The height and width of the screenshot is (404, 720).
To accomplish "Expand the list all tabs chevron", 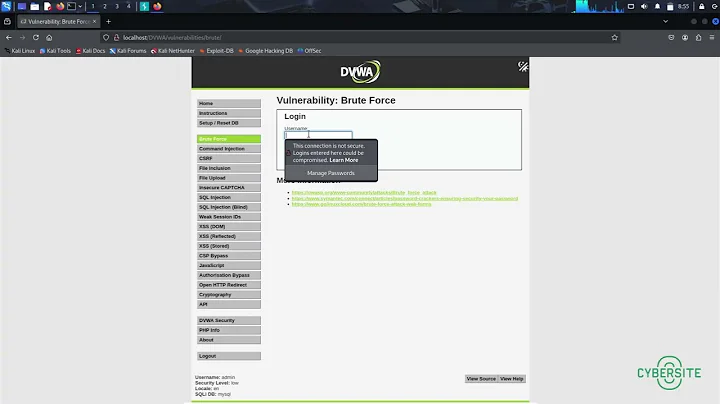I will tap(665, 21).
